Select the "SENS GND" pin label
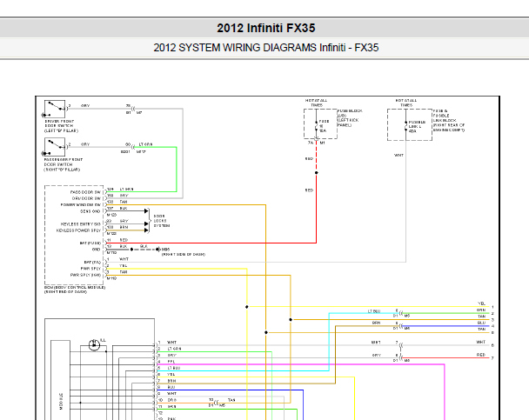529x420 pixels. (90, 211)
